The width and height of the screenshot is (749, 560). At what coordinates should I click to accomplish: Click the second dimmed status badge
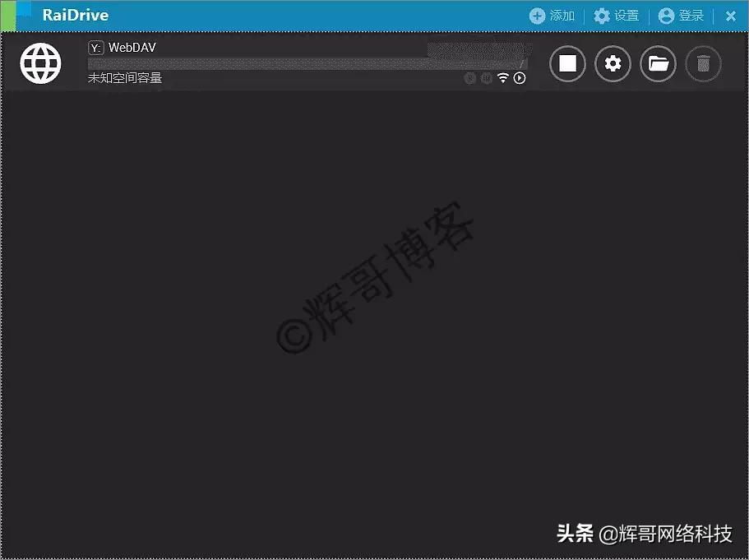tap(486, 78)
